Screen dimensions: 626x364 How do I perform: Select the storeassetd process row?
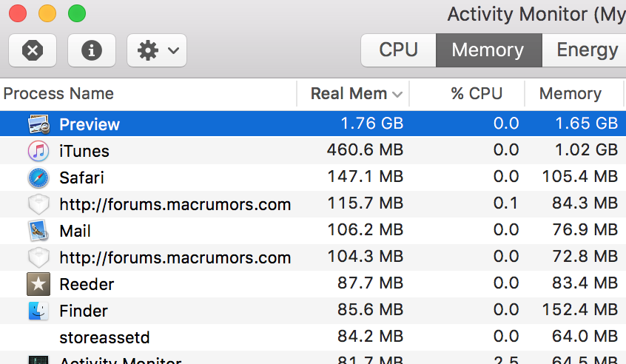point(313,337)
